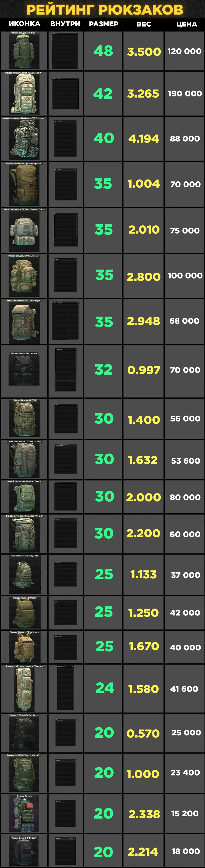Select the 0.570 weight value
This screenshot has height=868, width=205.
coord(143,734)
